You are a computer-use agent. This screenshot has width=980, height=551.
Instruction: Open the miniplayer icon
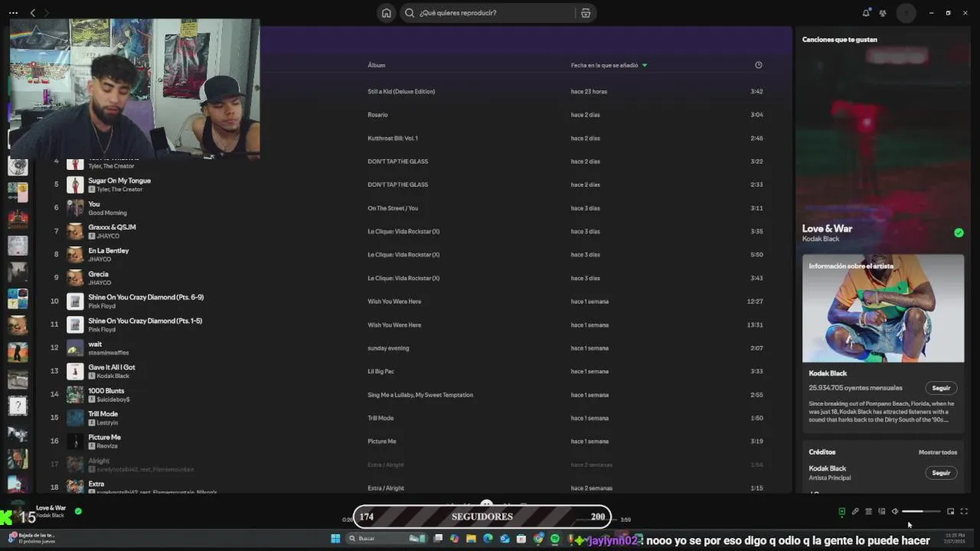click(951, 511)
